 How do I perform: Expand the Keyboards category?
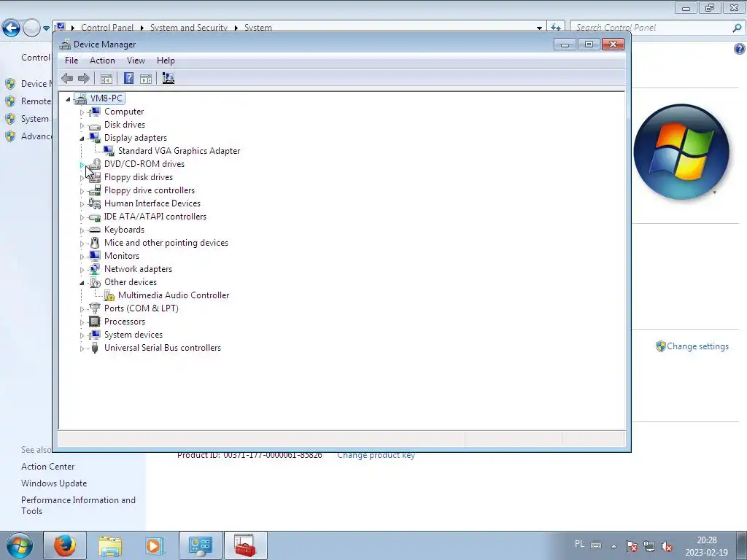tap(82, 230)
